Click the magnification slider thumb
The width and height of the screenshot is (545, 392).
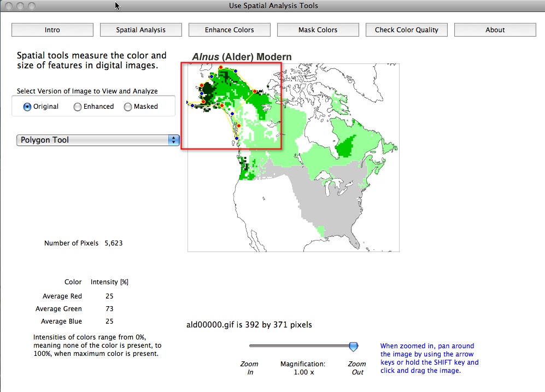point(353,346)
